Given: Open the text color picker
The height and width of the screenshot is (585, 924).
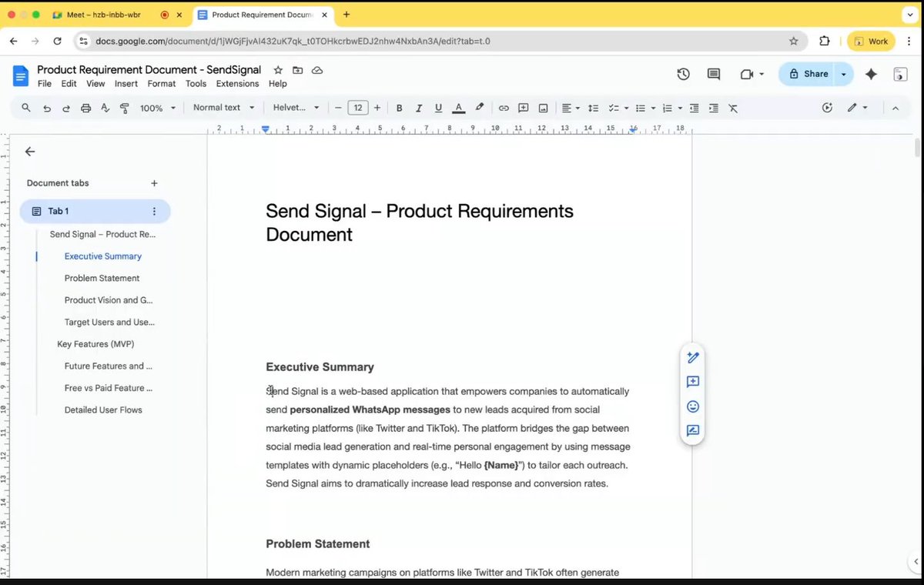Looking at the screenshot, I should pos(459,108).
